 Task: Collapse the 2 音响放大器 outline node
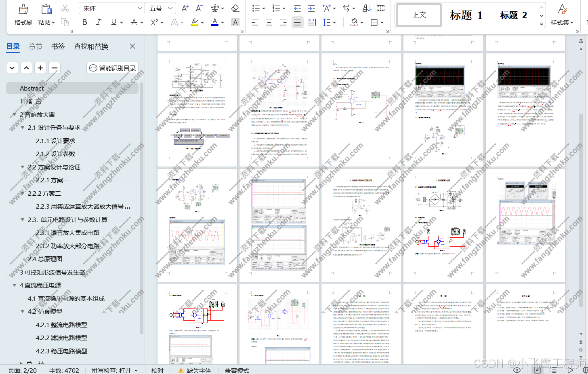pos(15,115)
